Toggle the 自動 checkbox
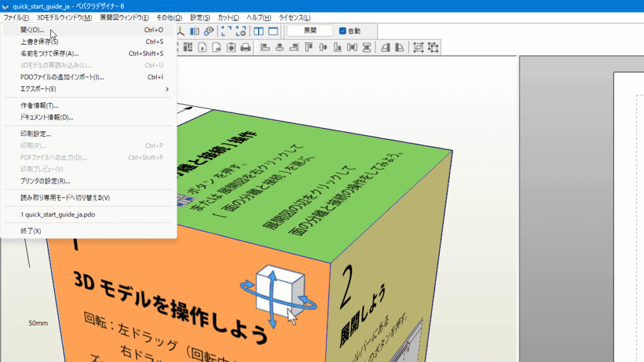This screenshot has width=644, height=362. 343,31
